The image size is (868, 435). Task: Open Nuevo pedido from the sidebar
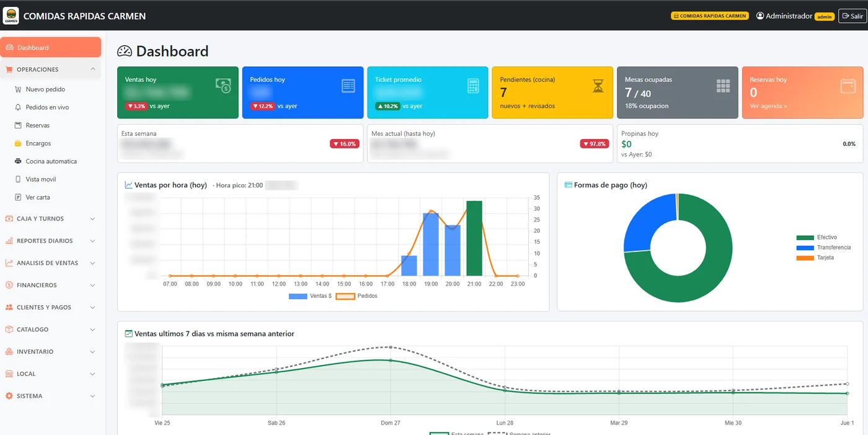45,89
